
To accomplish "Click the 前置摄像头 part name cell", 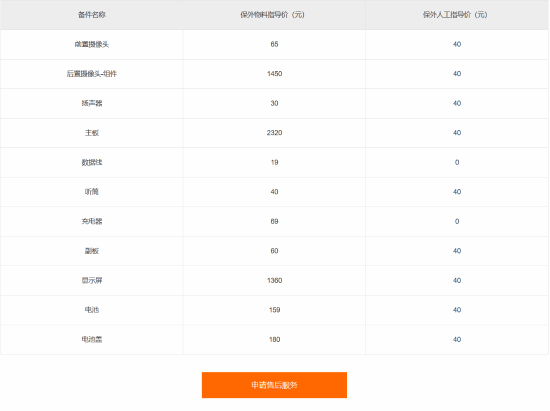I will (x=92, y=44).
